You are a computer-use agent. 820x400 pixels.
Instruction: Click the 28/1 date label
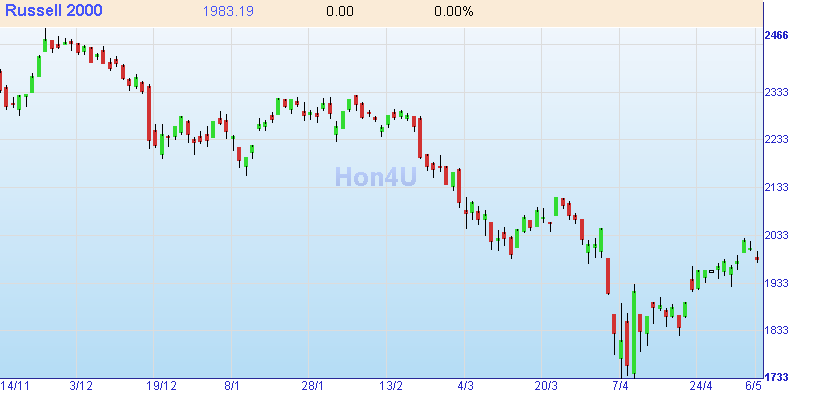[x=313, y=386]
